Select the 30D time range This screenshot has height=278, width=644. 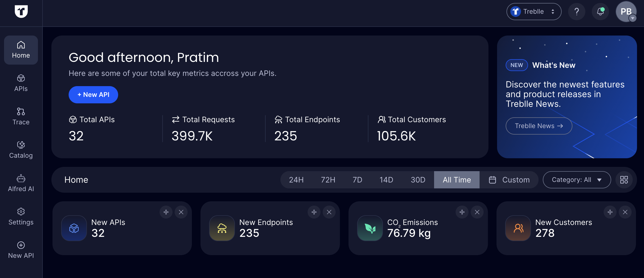pos(418,180)
